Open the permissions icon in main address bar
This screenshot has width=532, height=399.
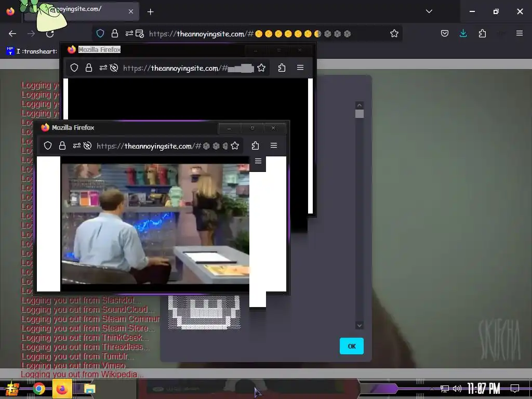tap(129, 33)
